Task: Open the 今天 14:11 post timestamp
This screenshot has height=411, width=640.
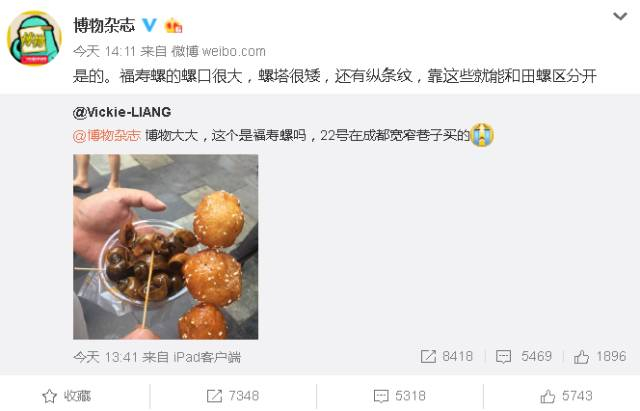Action: pos(104,51)
